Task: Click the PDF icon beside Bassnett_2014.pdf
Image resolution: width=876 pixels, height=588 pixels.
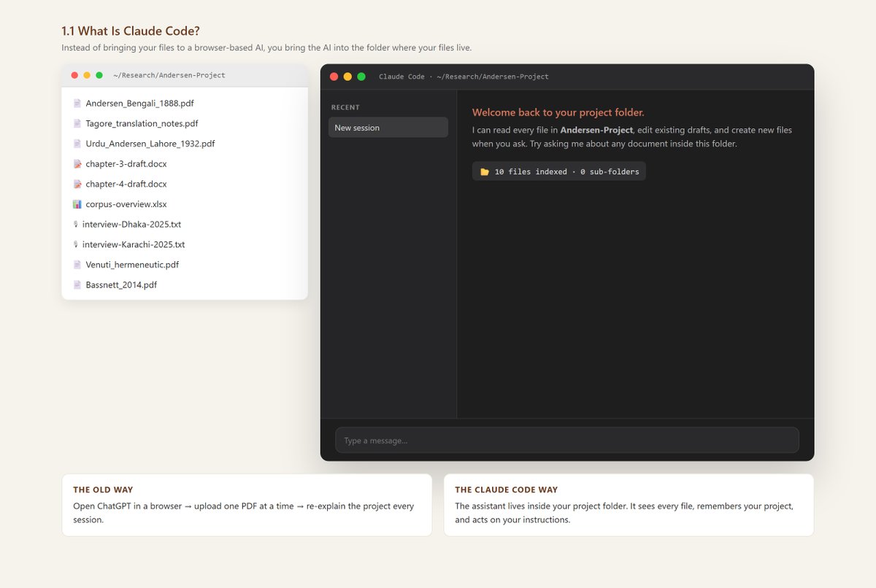Action: (x=77, y=285)
